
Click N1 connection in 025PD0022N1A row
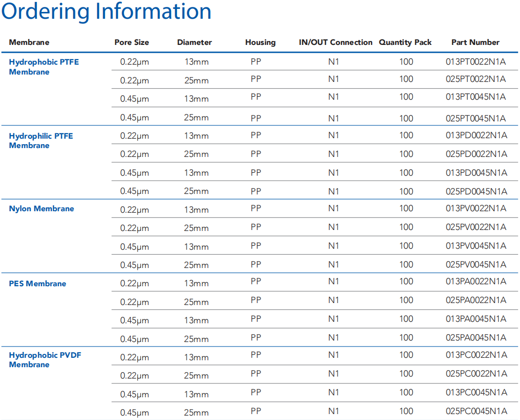click(334, 154)
